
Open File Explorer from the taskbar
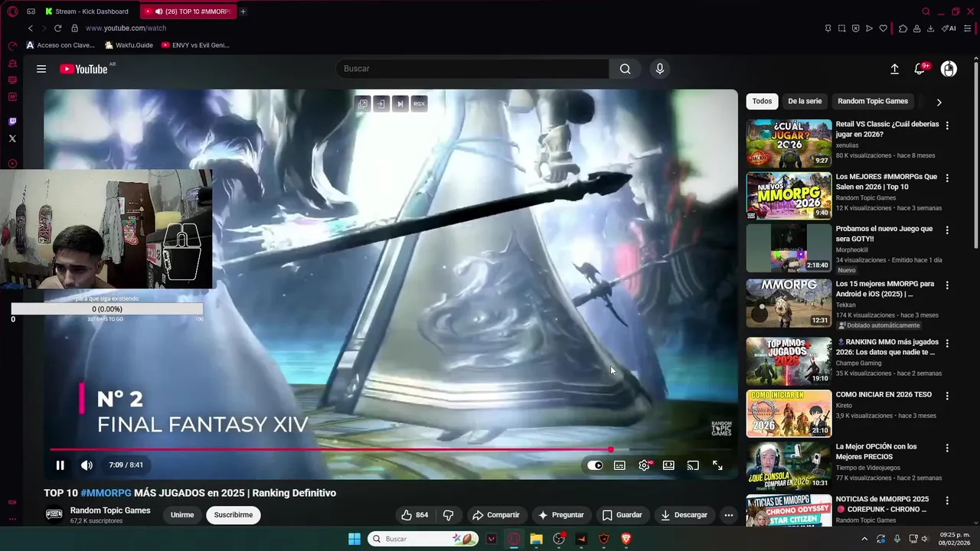click(536, 539)
